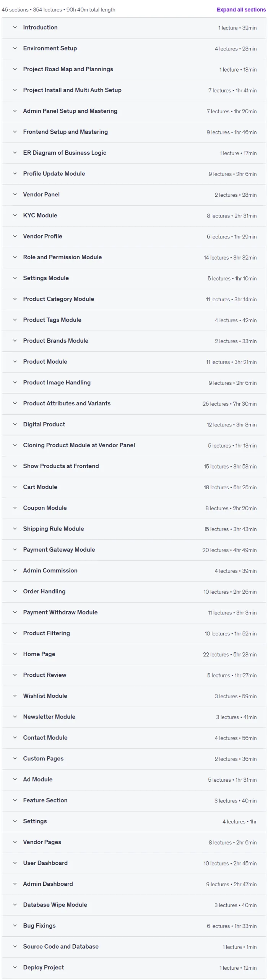Open the Wishlist Module section
This screenshot has height=980, width=268.
(x=134, y=696)
